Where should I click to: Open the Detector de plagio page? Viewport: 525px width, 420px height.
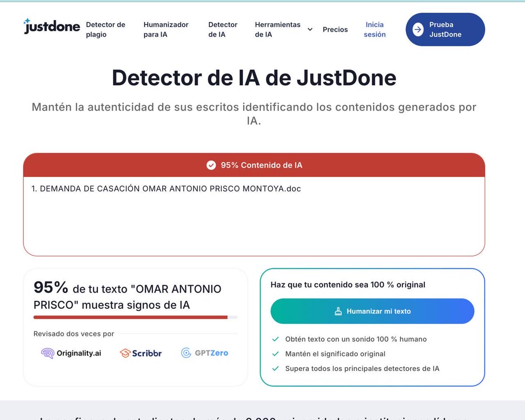pyautogui.click(x=105, y=29)
